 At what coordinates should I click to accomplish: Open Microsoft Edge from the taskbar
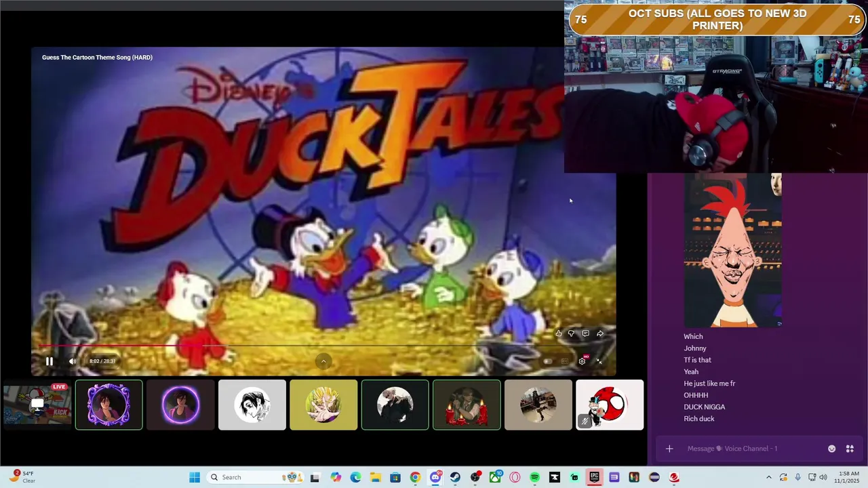pyautogui.click(x=355, y=477)
